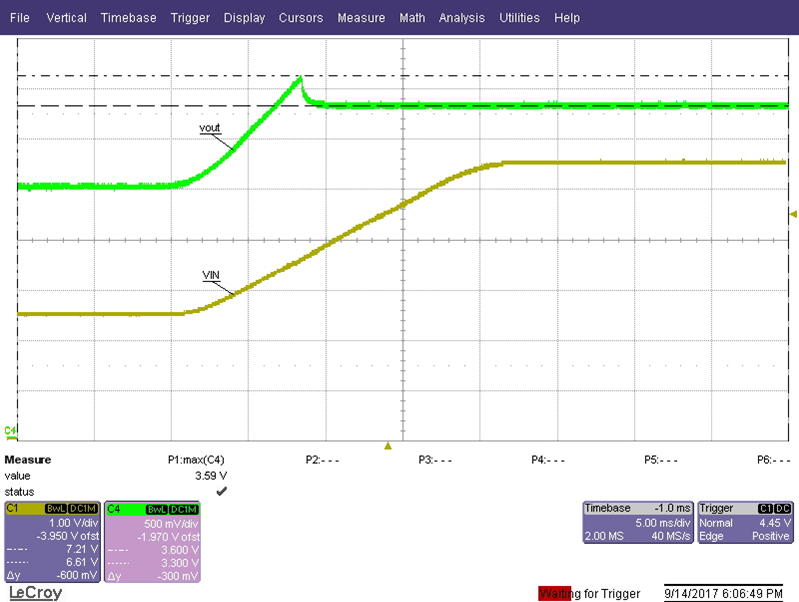Open the Display menu
This screenshot has width=799, height=602.
click(x=244, y=18)
